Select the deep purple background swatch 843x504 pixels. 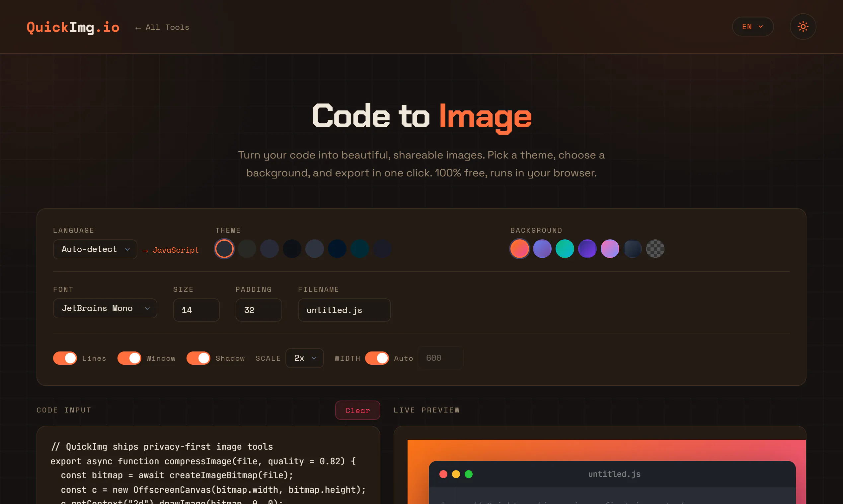click(587, 249)
